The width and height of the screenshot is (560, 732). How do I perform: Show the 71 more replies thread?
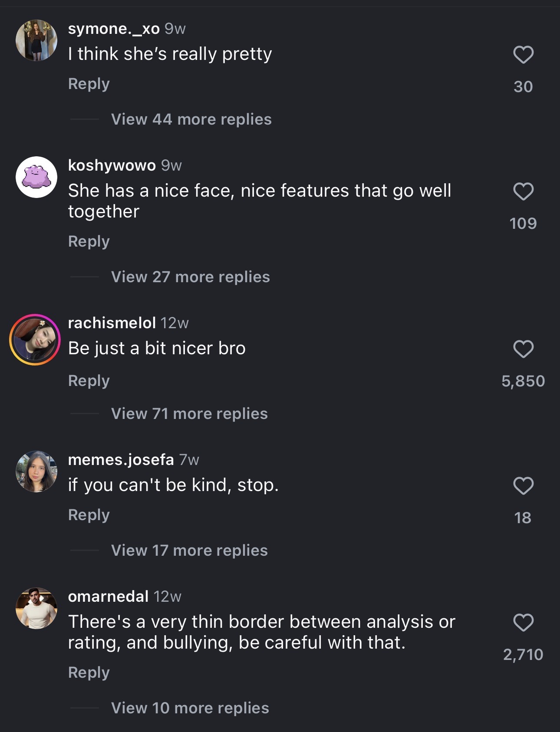189,414
